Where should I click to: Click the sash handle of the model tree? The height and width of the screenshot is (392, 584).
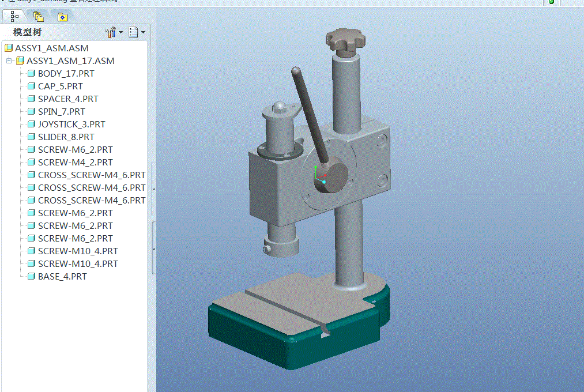coord(154,248)
